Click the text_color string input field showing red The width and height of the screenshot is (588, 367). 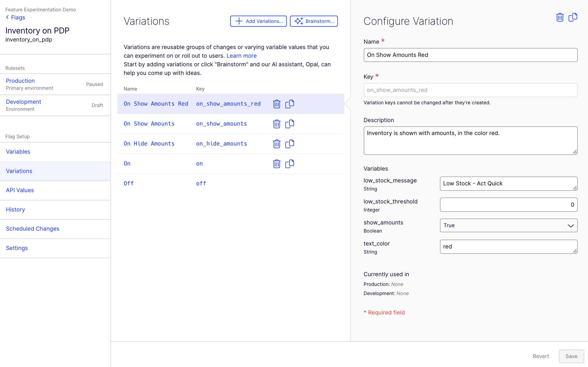509,246
